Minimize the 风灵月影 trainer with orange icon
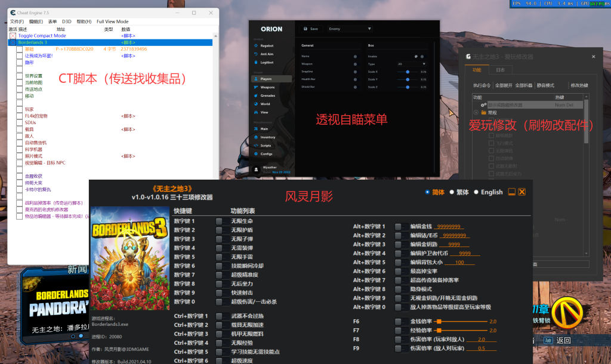Viewport: 611px width, 364px height. point(511,192)
